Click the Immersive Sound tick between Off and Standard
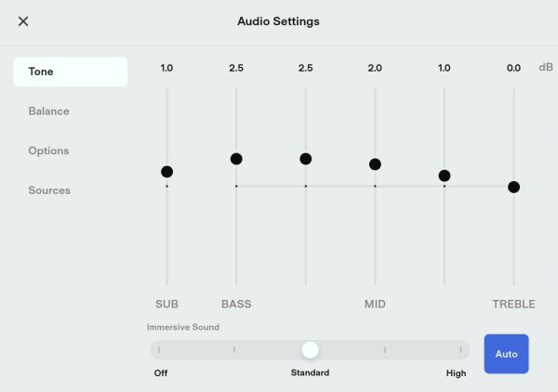 point(234,350)
